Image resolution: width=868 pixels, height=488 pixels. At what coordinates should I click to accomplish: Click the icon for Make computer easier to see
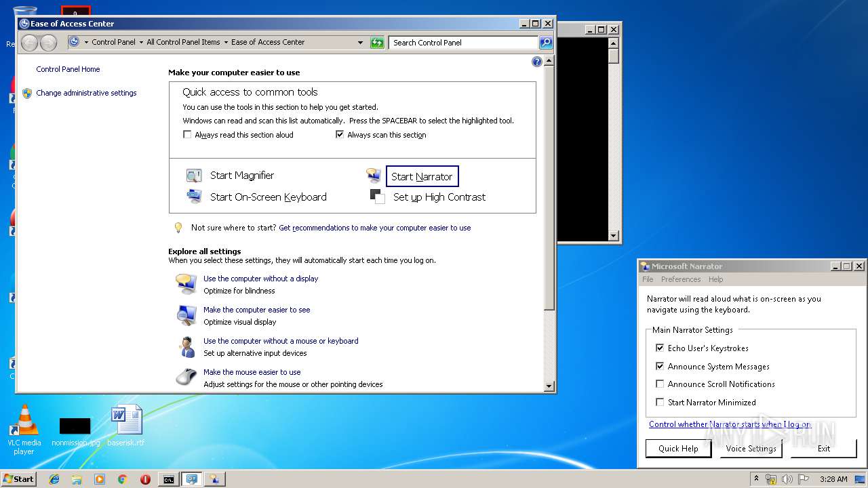point(186,315)
